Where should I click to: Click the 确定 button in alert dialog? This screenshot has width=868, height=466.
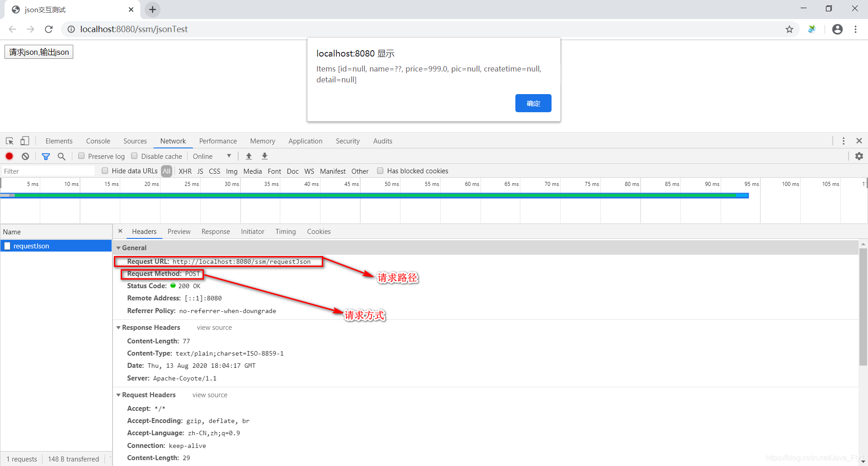(x=533, y=103)
